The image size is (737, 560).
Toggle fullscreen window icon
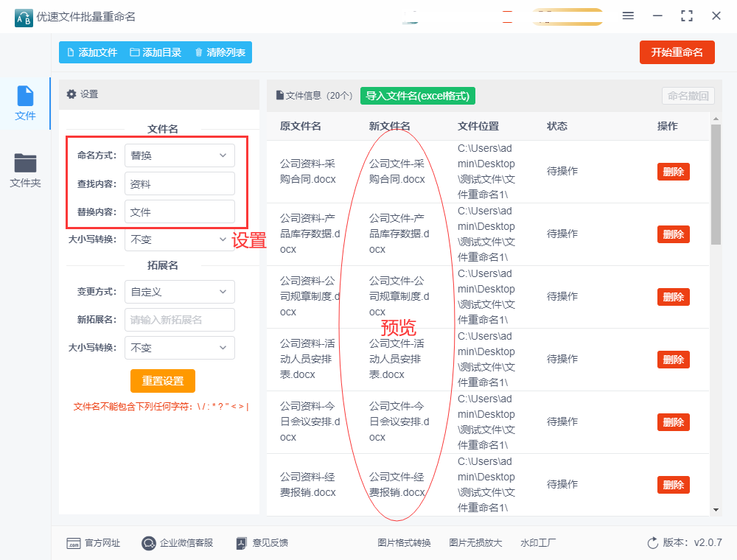(687, 16)
